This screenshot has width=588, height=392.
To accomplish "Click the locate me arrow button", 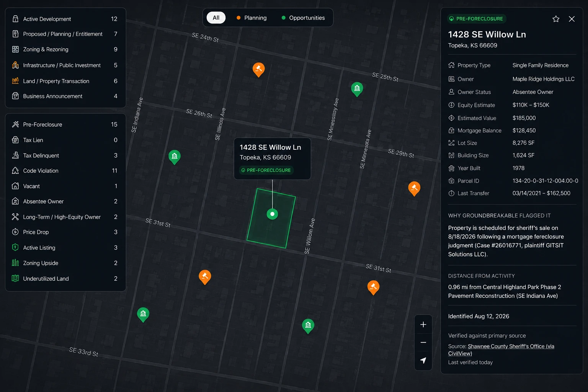I will pyautogui.click(x=423, y=360).
